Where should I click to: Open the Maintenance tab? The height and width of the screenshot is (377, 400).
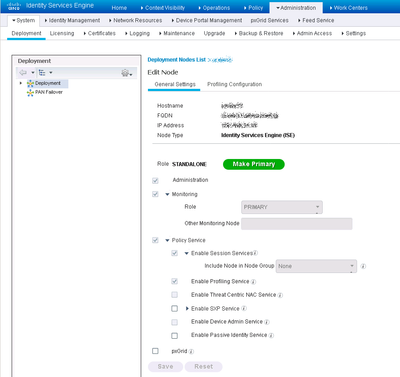click(x=177, y=33)
